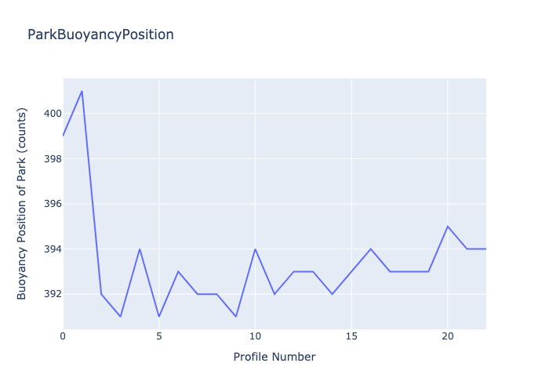The image size is (549, 392).
Task: Click the x-axis tick label 10
Action: pos(255,336)
